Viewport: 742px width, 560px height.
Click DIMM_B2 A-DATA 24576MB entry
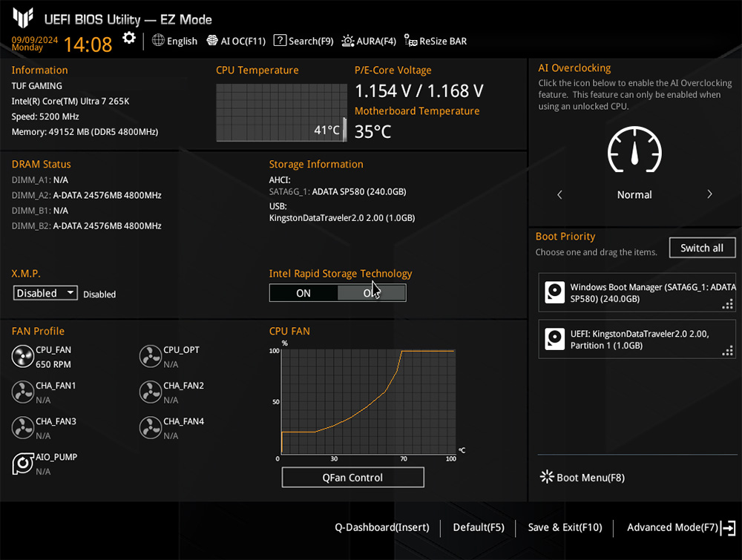point(87,226)
